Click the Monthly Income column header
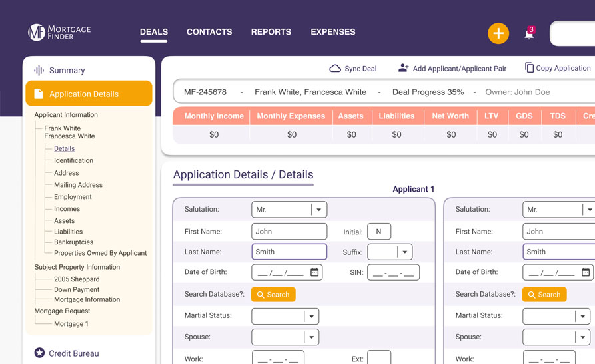This screenshot has height=364, width=595. click(x=214, y=116)
